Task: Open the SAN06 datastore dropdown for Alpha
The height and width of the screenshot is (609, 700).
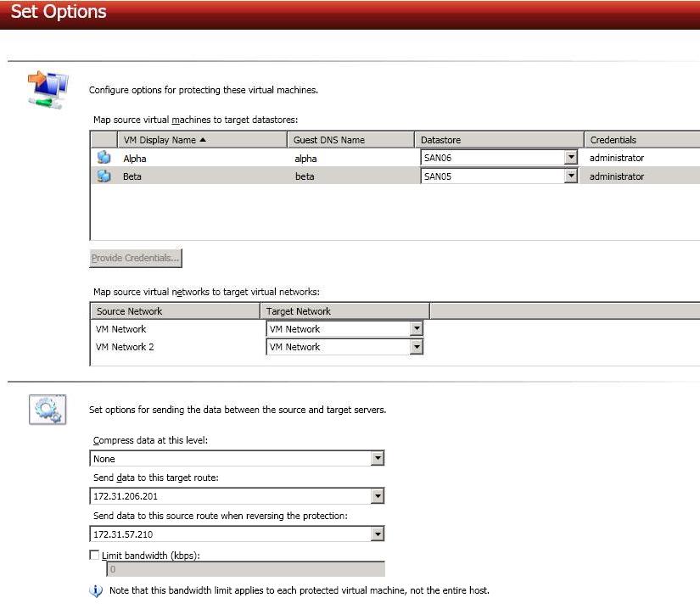Action: coord(570,158)
